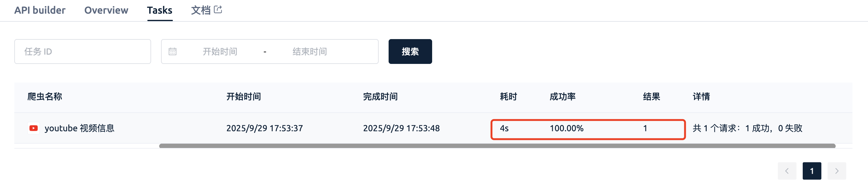Image resolution: width=868 pixels, height=188 pixels.
Task: Click the calendar icon in date range
Action: click(173, 51)
